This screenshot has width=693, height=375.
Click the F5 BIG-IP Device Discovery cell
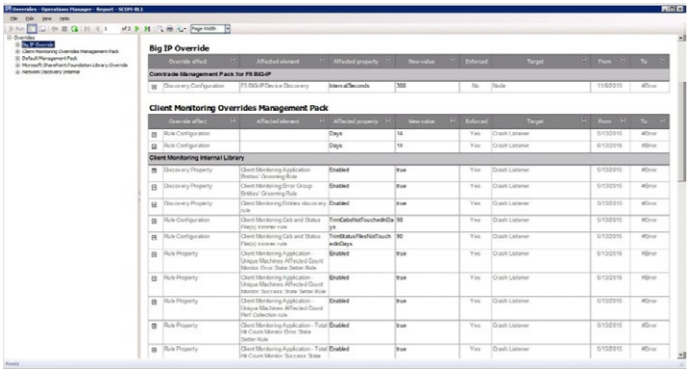click(284, 87)
